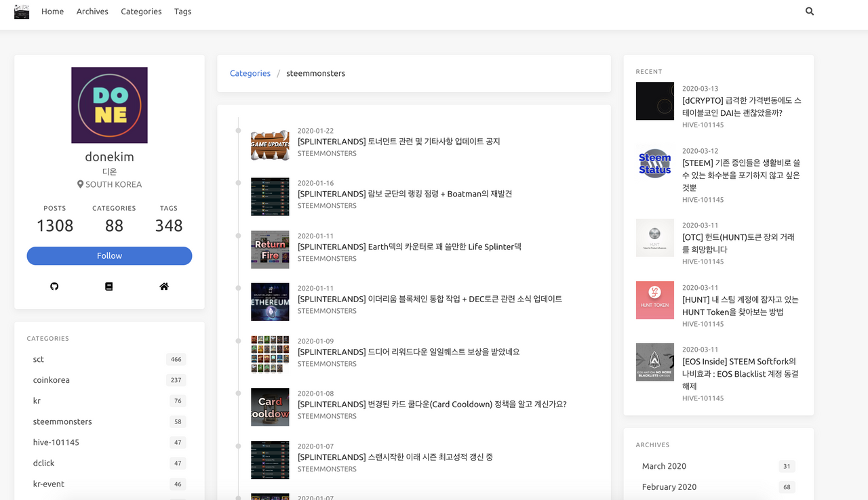This screenshot has height=500, width=868.
Task: Open the March 2020 archive
Action: 719,466
